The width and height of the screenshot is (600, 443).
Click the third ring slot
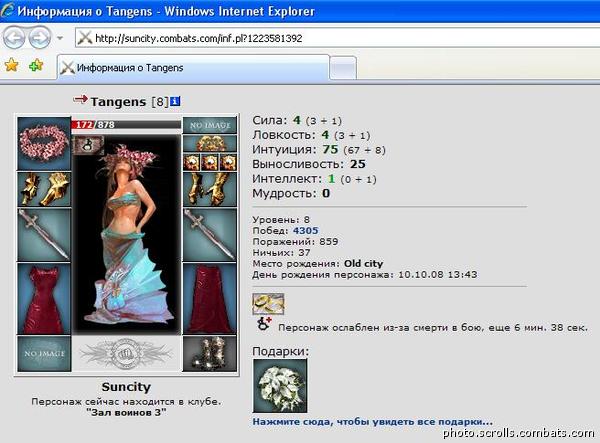(x=228, y=162)
